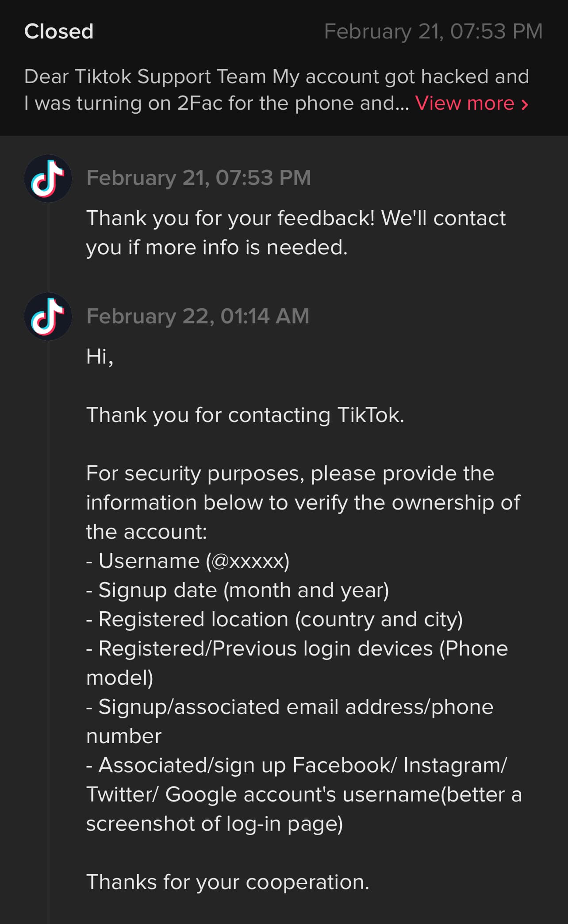Image resolution: width=568 pixels, height=924 pixels.
Task: Tap the 'Registered location (country and city)' line
Action: point(275,619)
